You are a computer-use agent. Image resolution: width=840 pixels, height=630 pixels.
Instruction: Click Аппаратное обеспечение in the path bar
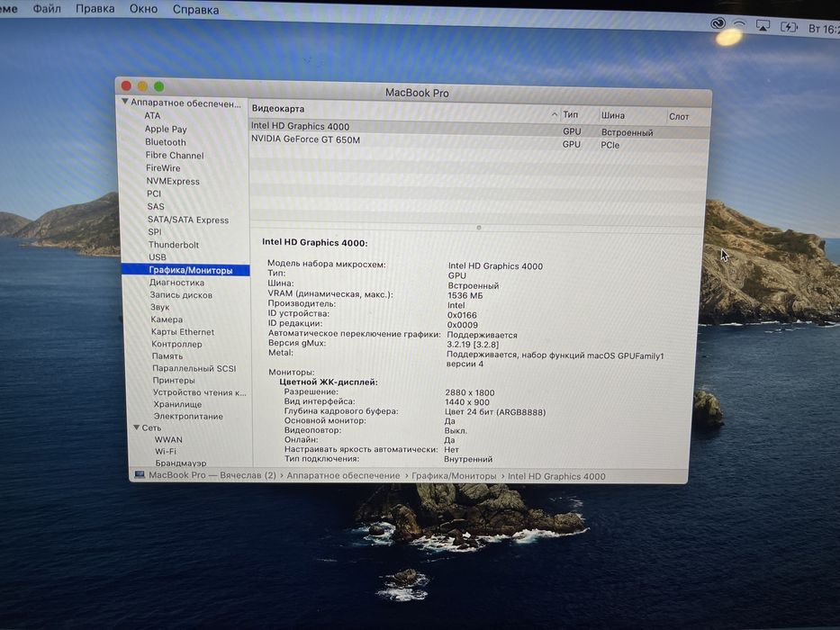click(x=343, y=475)
